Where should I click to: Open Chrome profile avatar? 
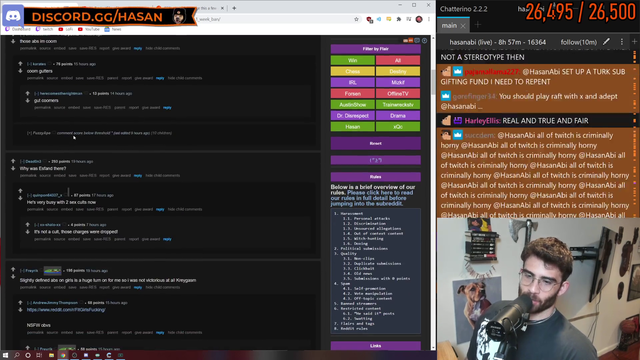[x=419, y=19]
